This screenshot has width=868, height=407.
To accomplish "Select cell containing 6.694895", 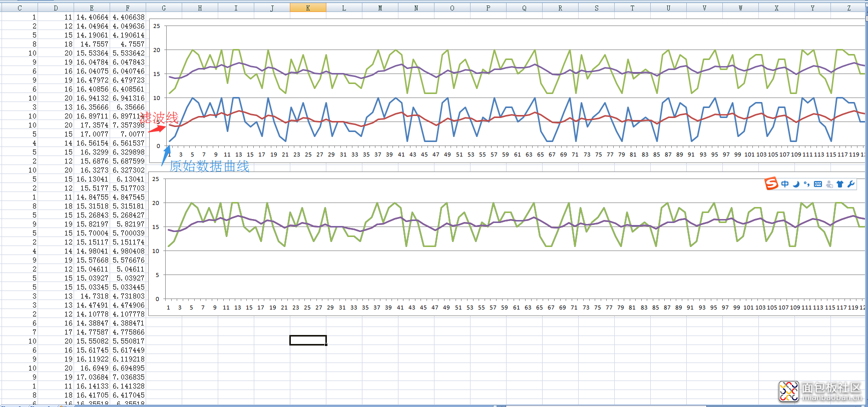I will [128, 368].
